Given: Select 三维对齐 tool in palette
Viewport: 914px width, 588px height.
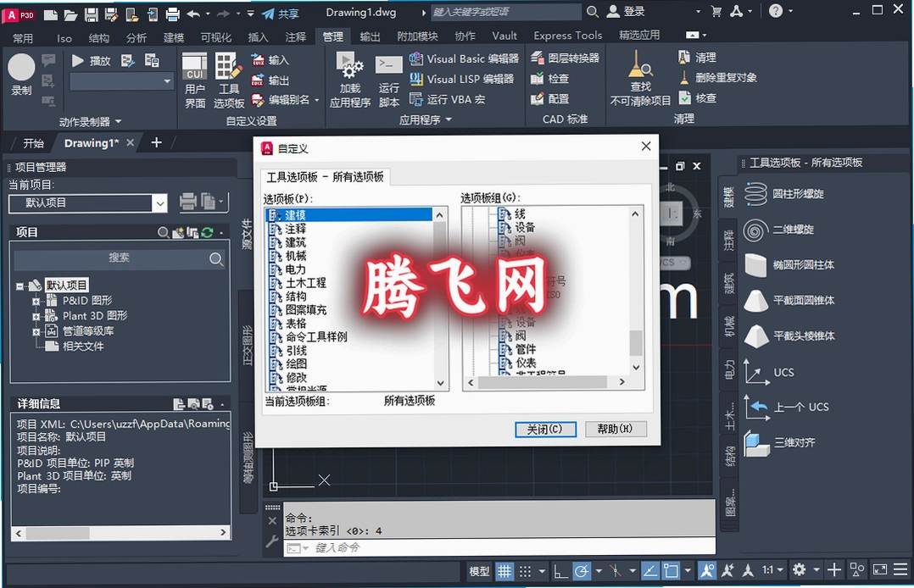Looking at the screenshot, I should [x=780, y=443].
